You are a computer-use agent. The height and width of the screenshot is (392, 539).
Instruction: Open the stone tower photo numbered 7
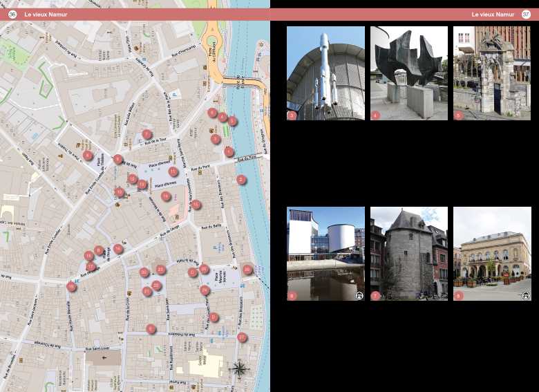408,254
